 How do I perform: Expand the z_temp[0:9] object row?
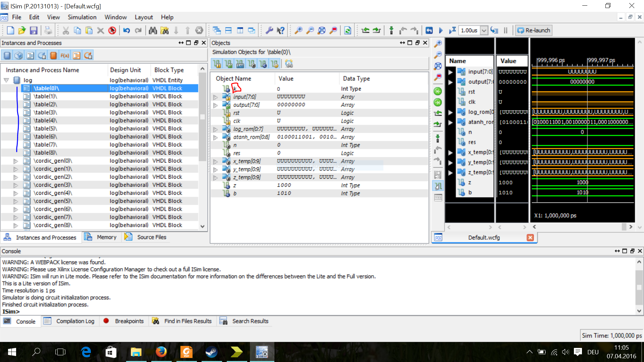point(215,178)
